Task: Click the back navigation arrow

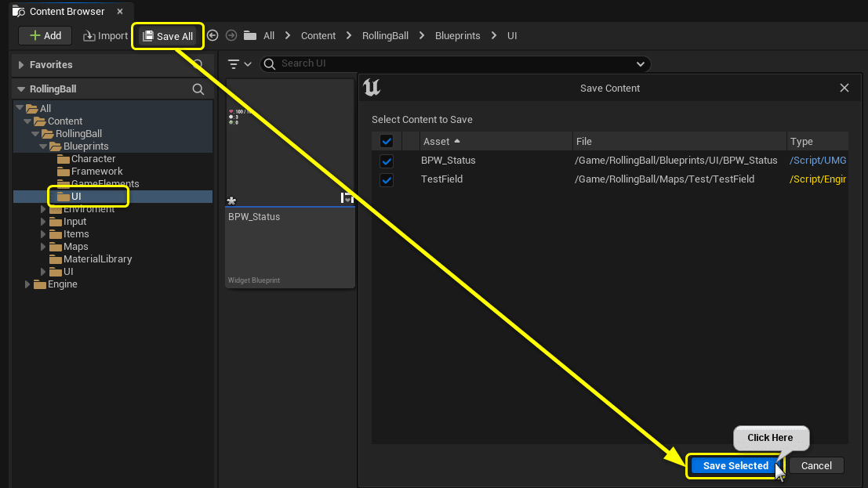Action: point(212,35)
